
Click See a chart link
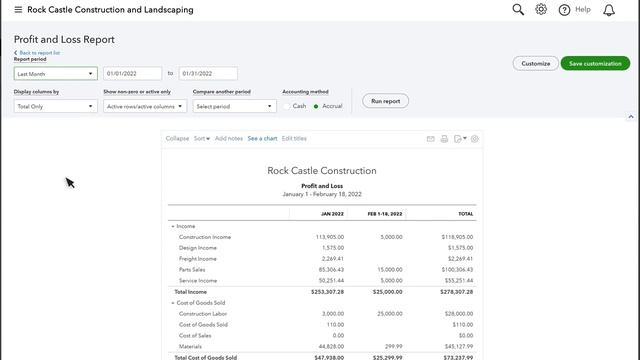[x=262, y=138]
